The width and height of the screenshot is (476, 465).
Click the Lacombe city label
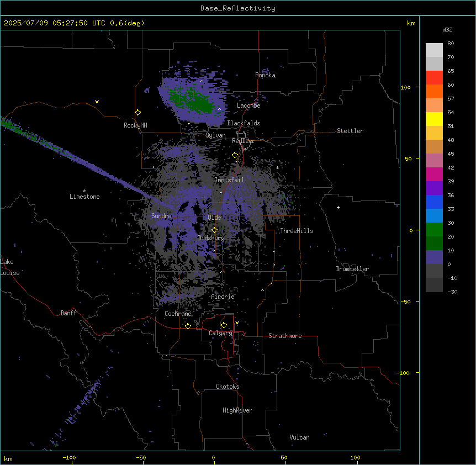pyautogui.click(x=248, y=105)
